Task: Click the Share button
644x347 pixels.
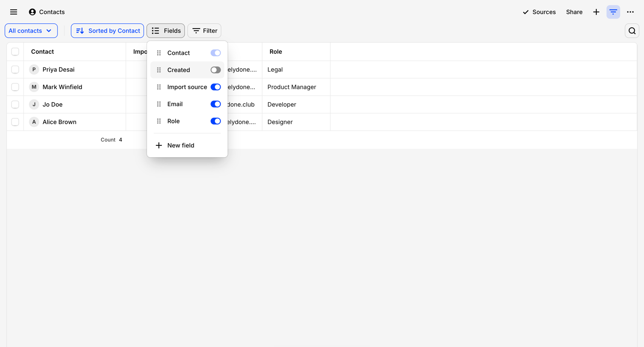Action: pos(574,12)
